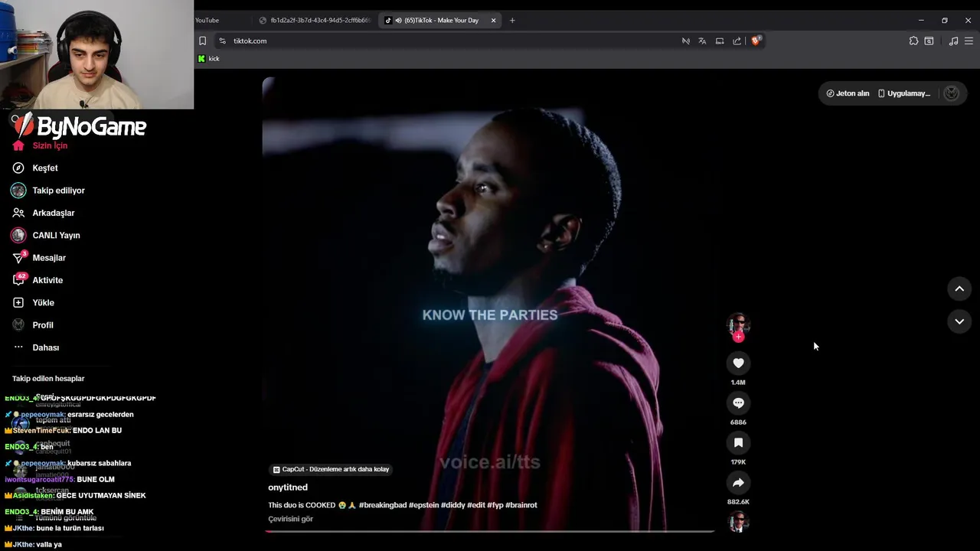Share the video via arrow icon
Screen dimensions: 980x551
[x=738, y=482]
